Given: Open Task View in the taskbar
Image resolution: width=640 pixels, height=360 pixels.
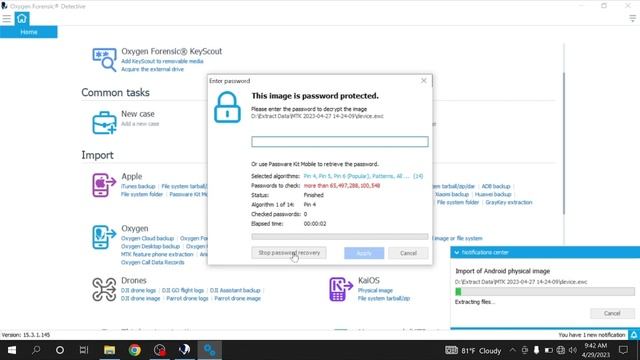Looking at the screenshot, I should [84, 350].
